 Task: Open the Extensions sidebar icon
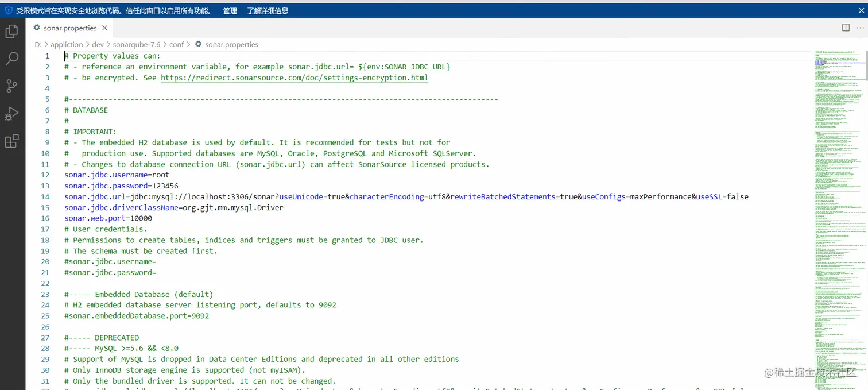[11, 141]
